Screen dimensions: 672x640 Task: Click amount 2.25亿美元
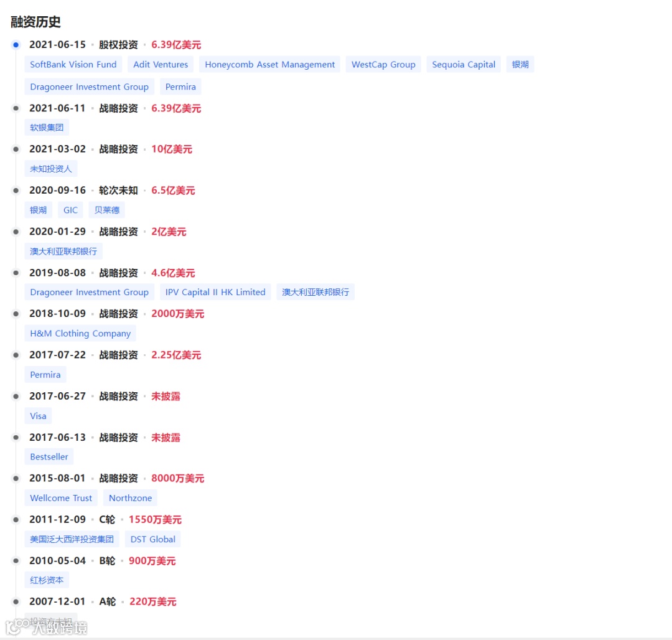click(x=176, y=355)
